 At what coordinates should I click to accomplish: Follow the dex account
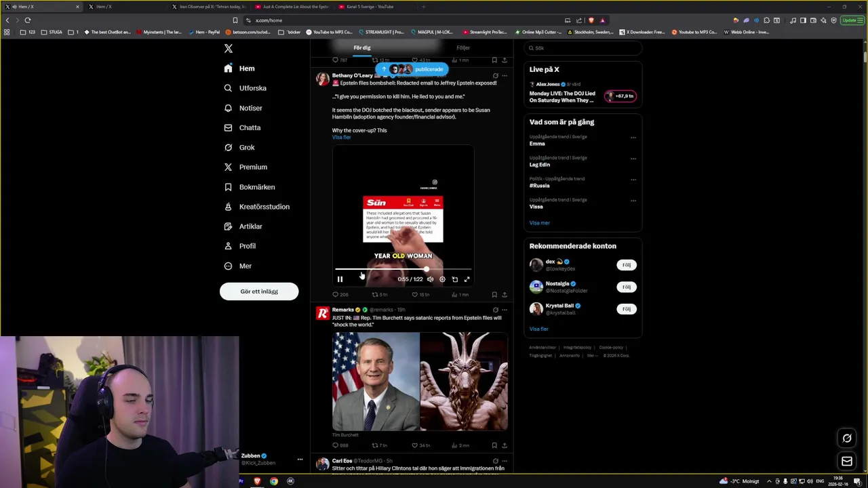[627, 265]
